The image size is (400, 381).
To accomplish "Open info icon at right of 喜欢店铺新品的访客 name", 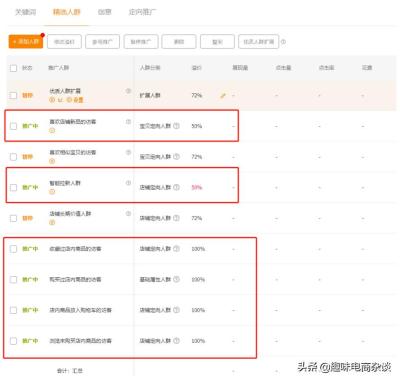I will click(128, 122).
